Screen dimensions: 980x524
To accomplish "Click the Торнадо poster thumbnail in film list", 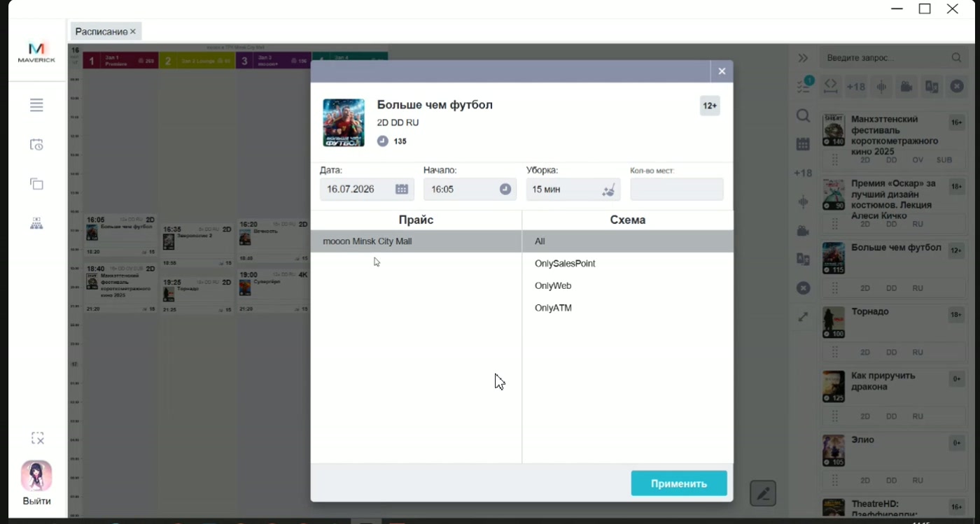I will tap(833, 323).
